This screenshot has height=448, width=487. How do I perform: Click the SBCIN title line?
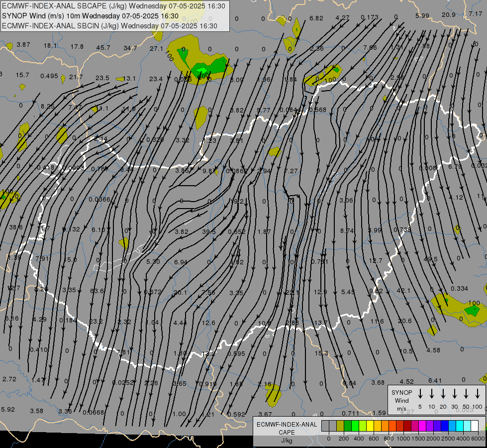tap(109, 26)
